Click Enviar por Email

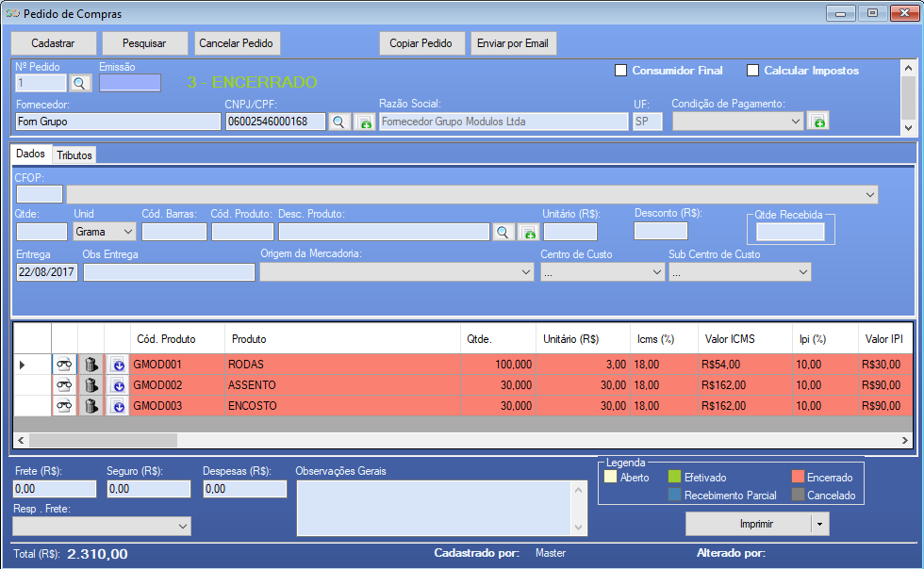[513, 43]
